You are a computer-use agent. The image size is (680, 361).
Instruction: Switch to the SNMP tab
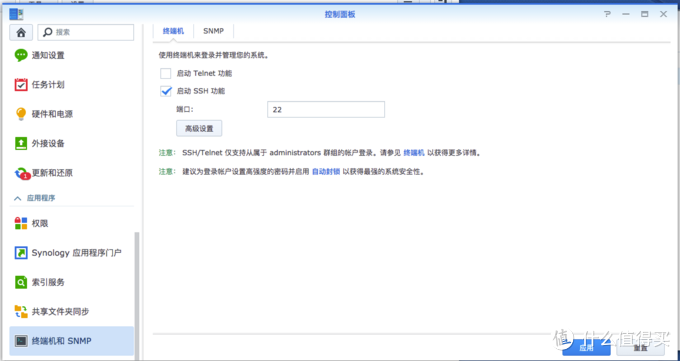coord(213,31)
